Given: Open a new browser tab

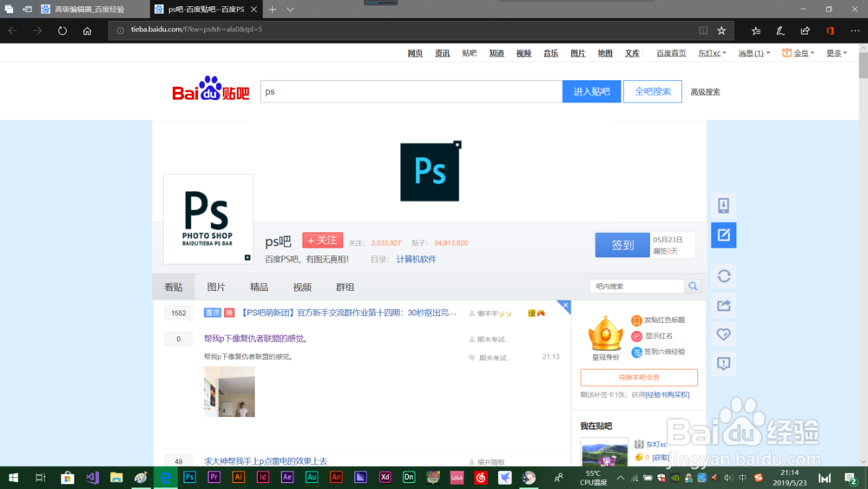Looking at the screenshot, I should coord(273,10).
